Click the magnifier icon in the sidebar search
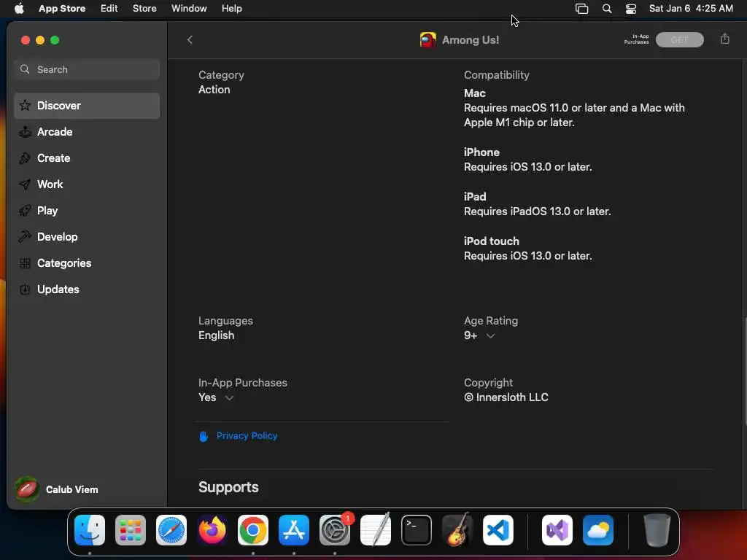Image resolution: width=747 pixels, height=560 pixels. pos(25,69)
